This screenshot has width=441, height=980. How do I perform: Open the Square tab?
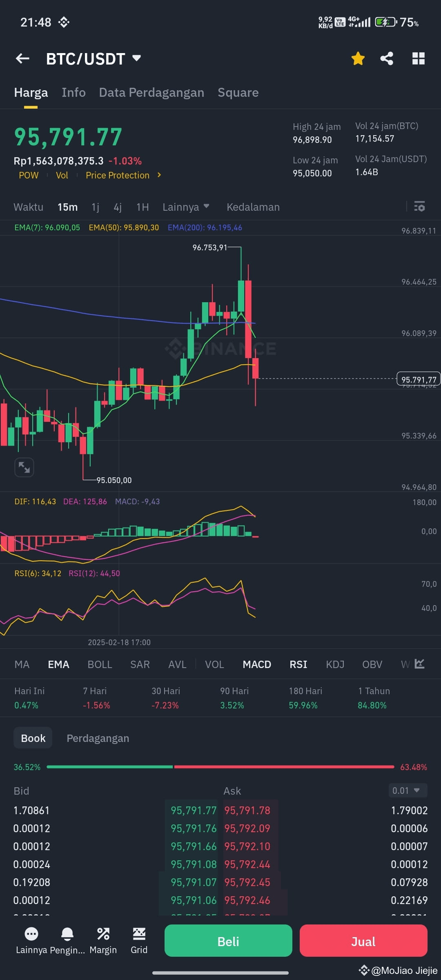point(238,93)
